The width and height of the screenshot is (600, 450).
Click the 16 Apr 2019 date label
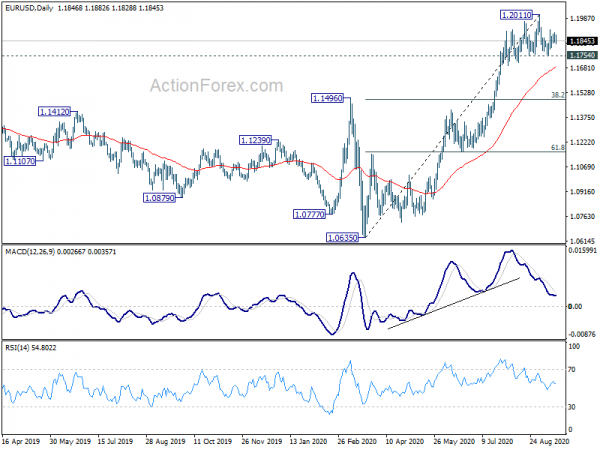(21, 442)
